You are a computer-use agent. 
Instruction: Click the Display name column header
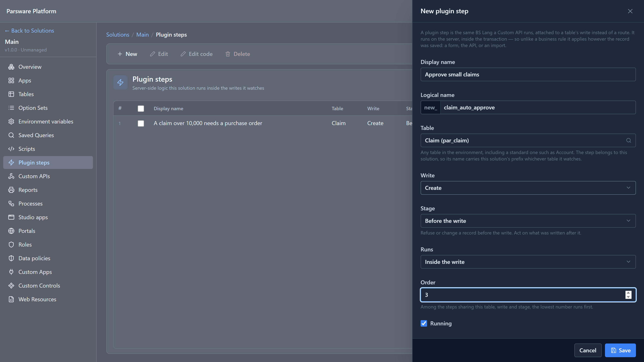tap(168, 109)
